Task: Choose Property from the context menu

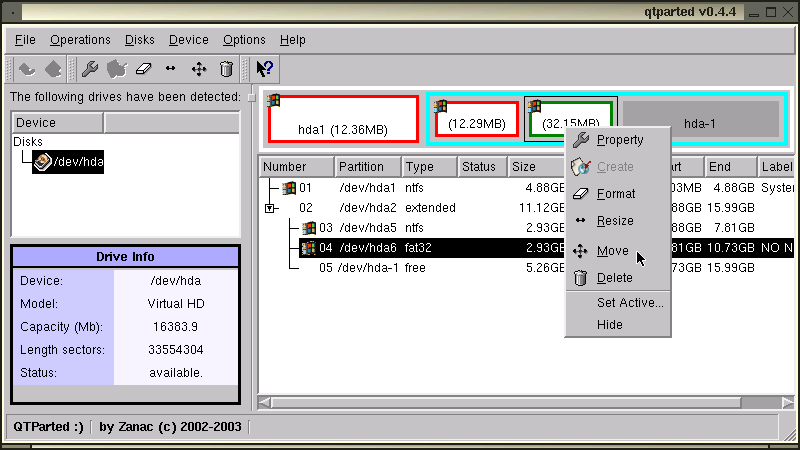Action: click(618, 140)
